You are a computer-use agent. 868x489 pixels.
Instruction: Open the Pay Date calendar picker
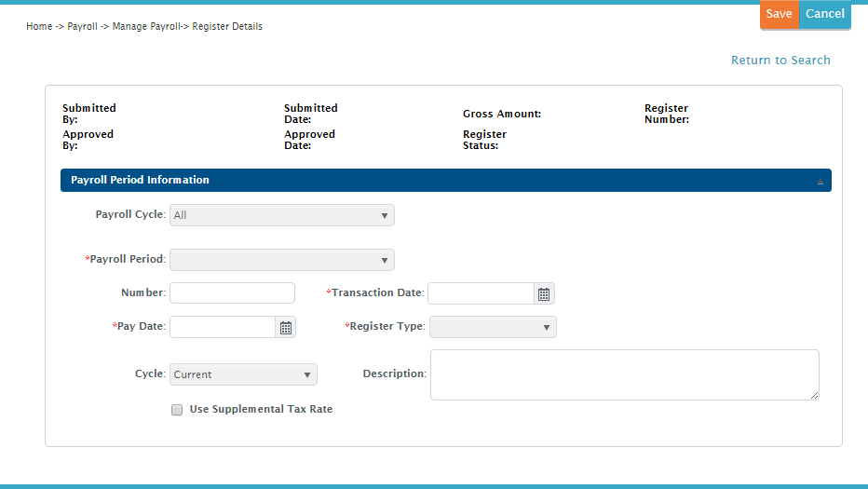point(286,327)
